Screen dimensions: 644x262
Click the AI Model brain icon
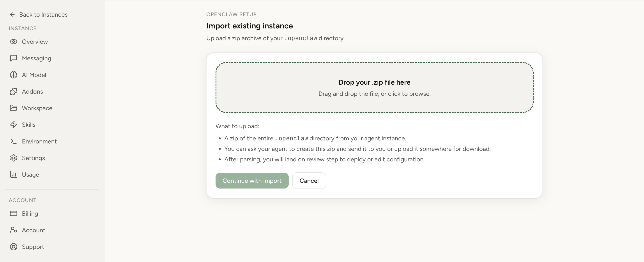(x=14, y=75)
